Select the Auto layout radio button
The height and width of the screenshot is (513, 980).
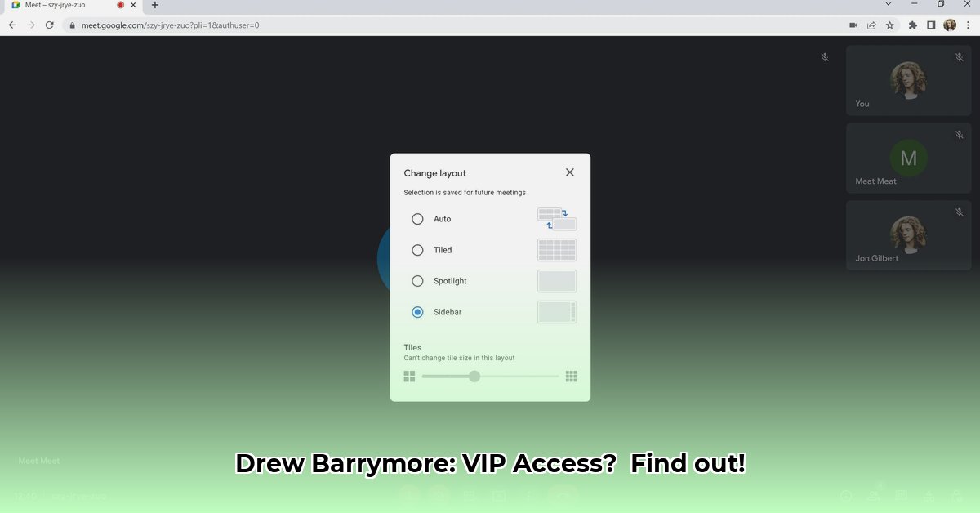(x=417, y=219)
